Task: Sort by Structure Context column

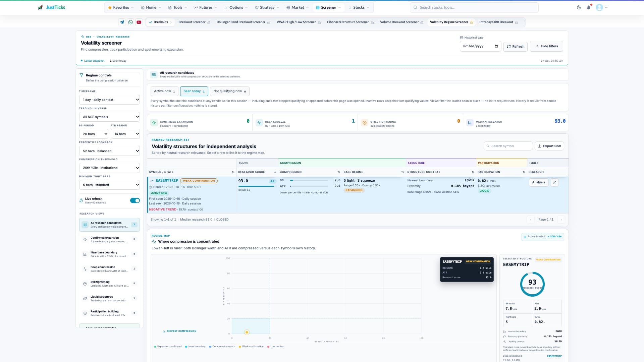Action: click(473, 172)
